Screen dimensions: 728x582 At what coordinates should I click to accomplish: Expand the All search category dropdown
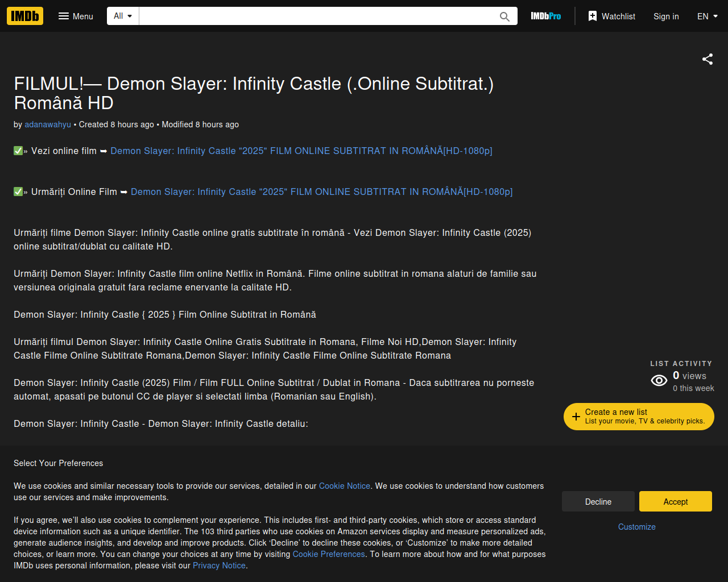123,16
